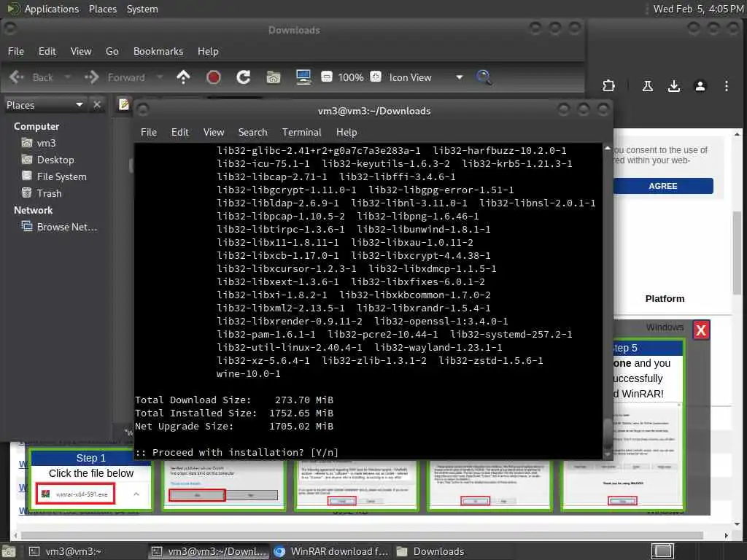Open the Edit menu in Downloads window
Viewport: 747px width, 560px height.
click(47, 51)
